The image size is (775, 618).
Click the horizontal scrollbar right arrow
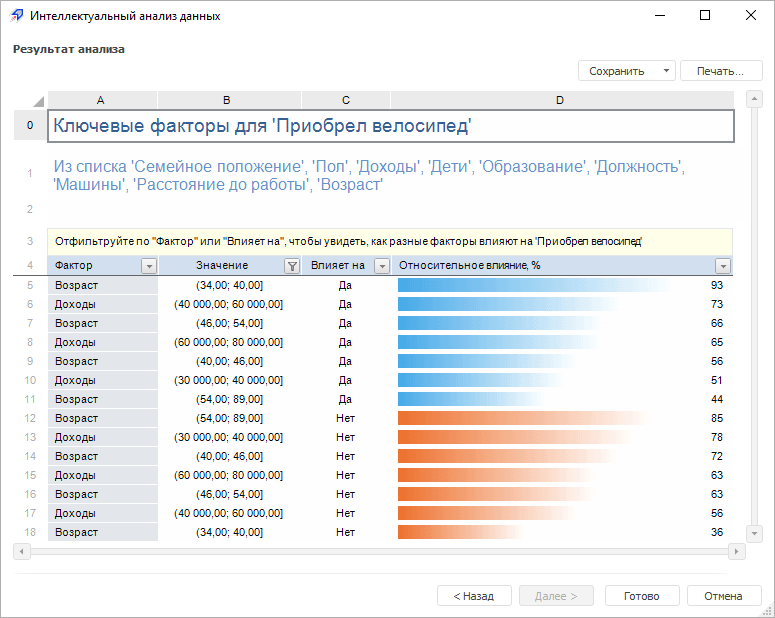[x=738, y=551]
